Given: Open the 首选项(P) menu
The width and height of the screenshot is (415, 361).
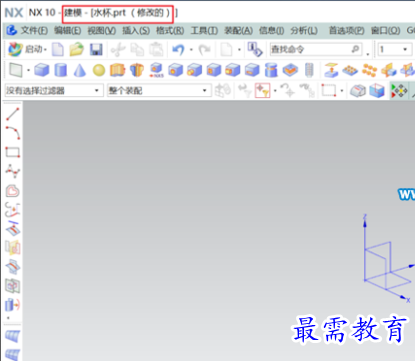Looking at the screenshot, I should coord(347,31).
